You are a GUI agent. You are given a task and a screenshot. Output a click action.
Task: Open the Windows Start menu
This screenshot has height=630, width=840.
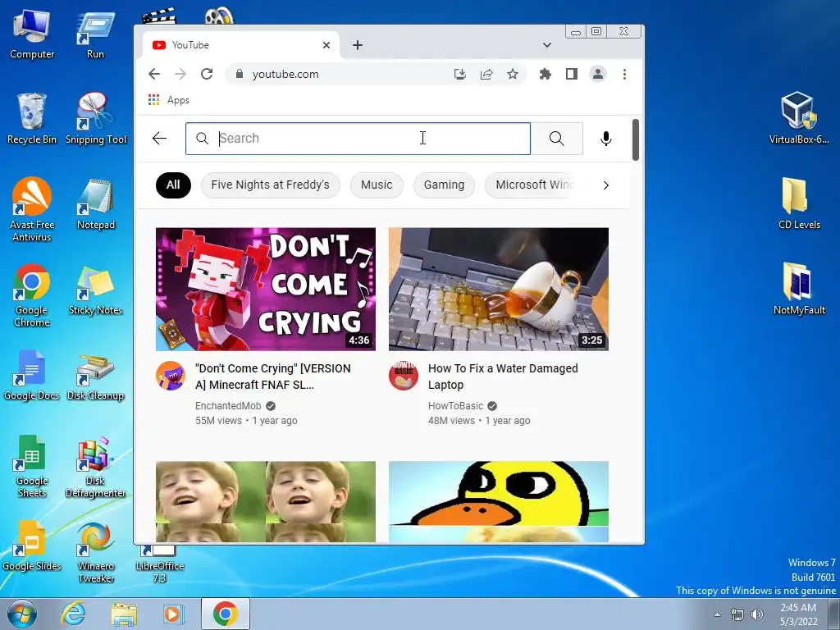[x=21, y=614]
